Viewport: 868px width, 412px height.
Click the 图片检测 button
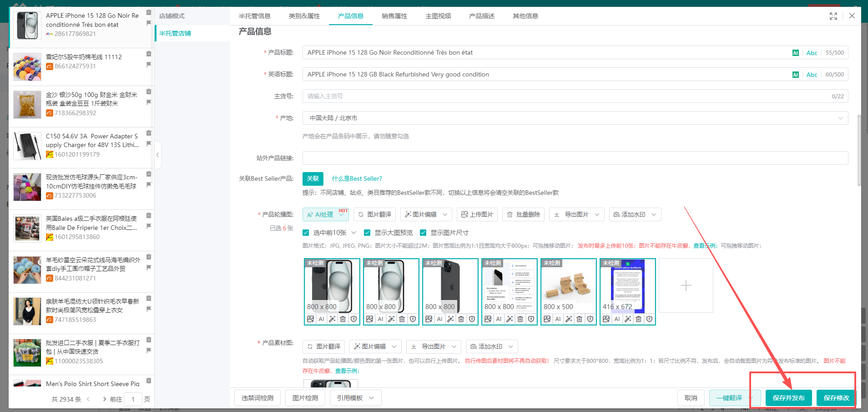click(305, 398)
